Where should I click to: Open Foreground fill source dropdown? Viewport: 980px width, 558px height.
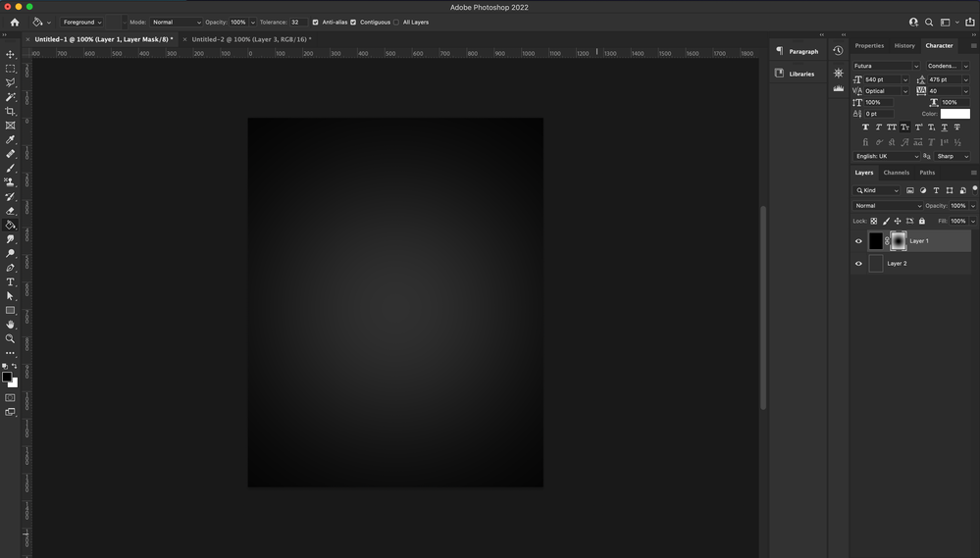[x=81, y=22]
